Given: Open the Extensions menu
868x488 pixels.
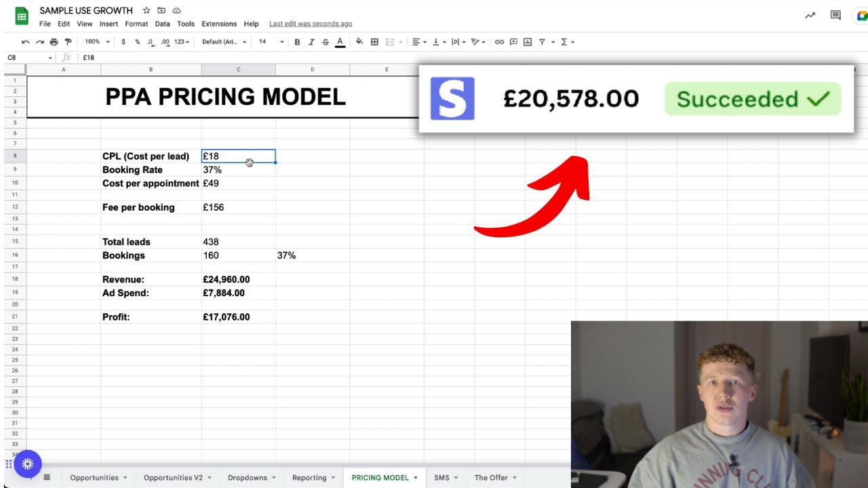Looking at the screenshot, I should pos(219,24).
